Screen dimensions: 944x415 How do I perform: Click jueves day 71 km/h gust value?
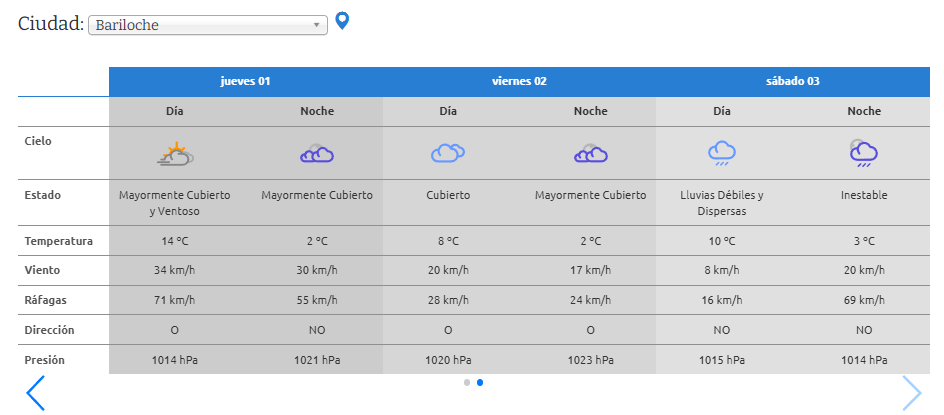click(x=175, y=300)
